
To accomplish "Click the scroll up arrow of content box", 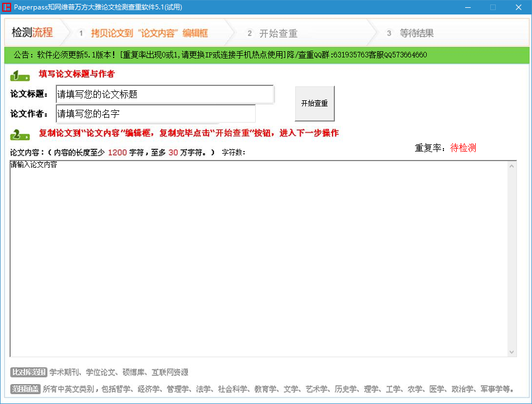I will tap(511, 166).
